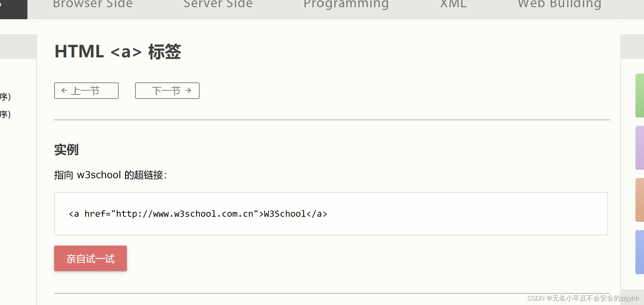Open the Web Building menu
Image resolution: width=644 pixels, height=305 pixels.
tap(560, 5)
